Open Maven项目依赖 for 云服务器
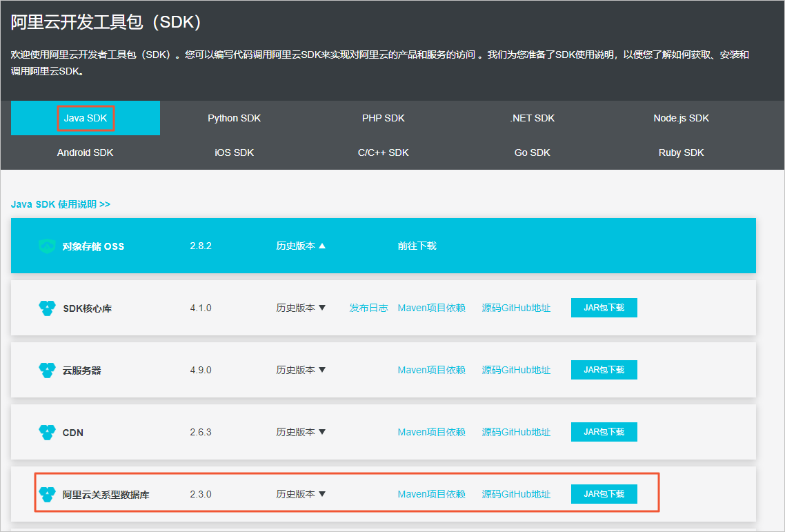This screenshot has height=532, width=785. [432, 371]
